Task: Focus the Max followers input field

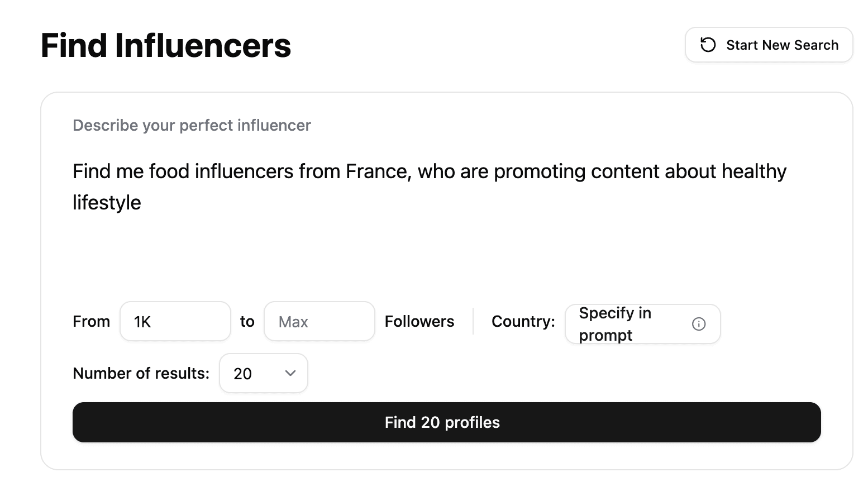Action: 319,322
